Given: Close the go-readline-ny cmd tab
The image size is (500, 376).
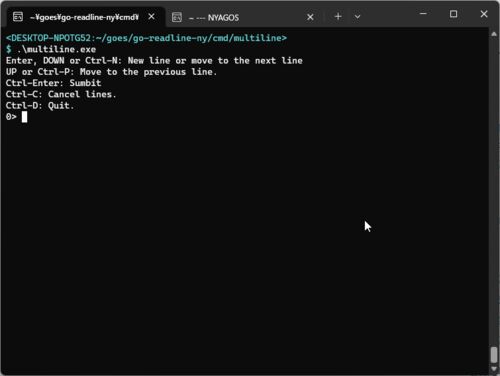Looking at the screenshot, I should [151, 16].
